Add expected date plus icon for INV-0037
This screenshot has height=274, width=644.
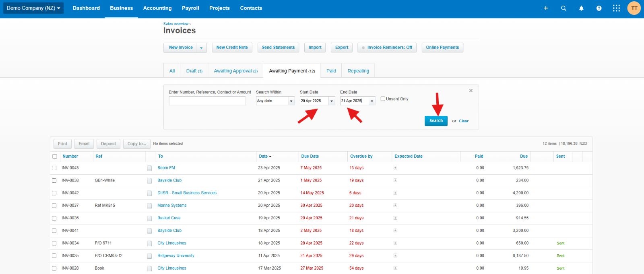(x=395, y=205)
